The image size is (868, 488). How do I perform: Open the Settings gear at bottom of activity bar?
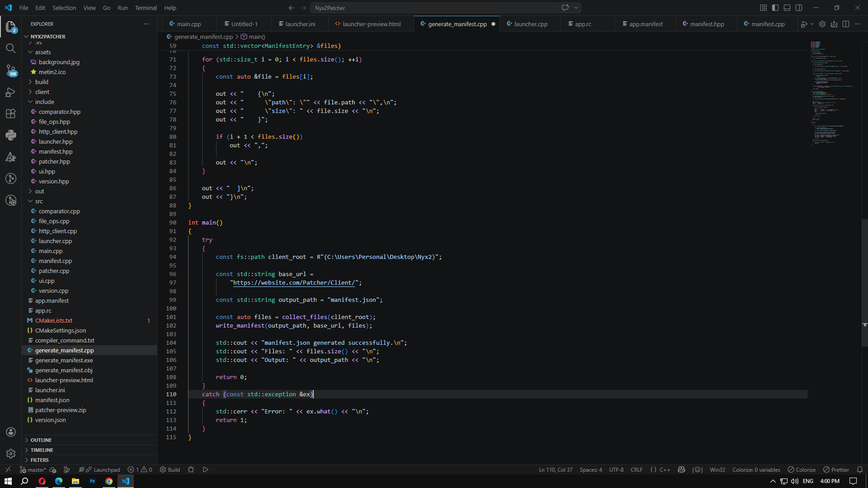[x=11, y=454]
